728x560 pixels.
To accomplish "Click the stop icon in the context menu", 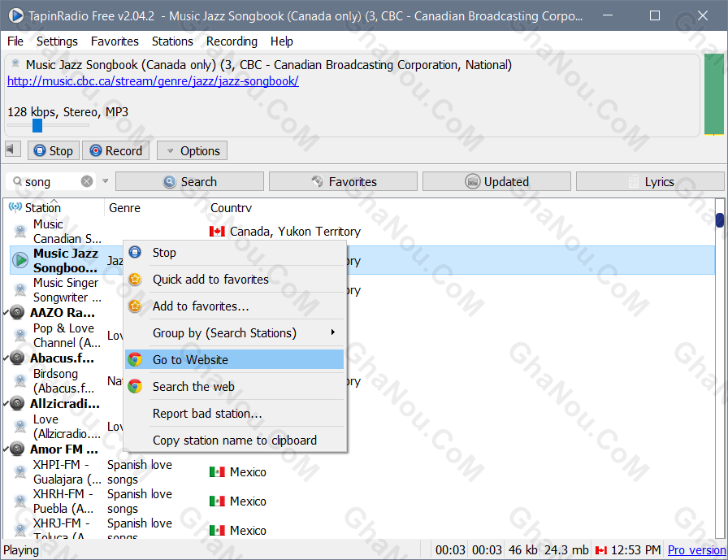I will click(135, 252).
